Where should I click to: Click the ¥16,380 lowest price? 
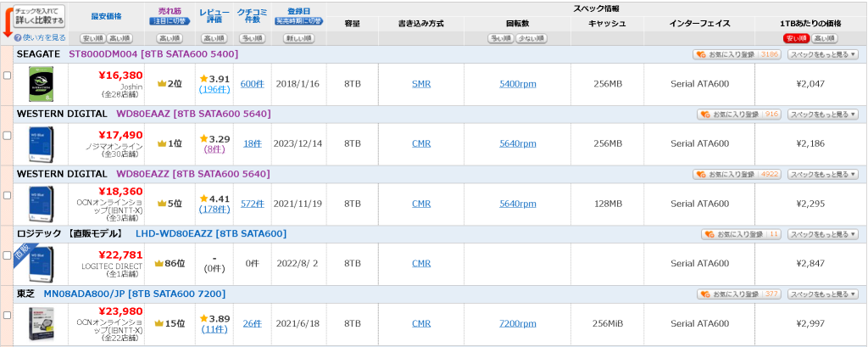pyautogui.click(x=120, y=75)
